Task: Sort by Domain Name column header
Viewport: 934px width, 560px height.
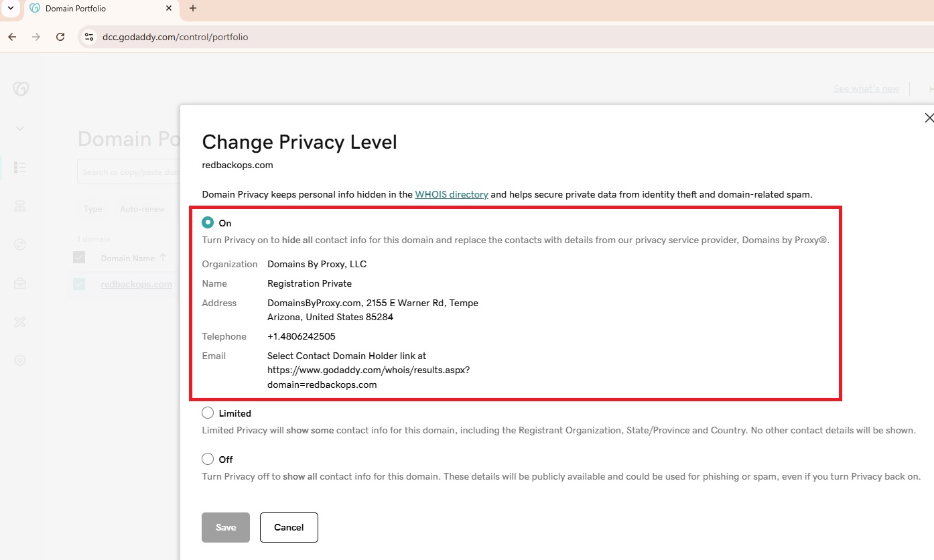Action: 133,258
